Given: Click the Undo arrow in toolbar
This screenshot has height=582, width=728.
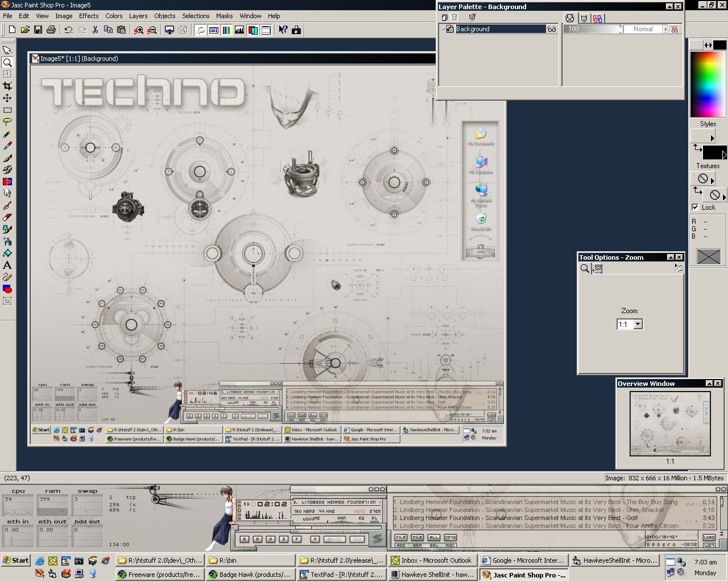Looking at the screenshot, I should [68, 30].
